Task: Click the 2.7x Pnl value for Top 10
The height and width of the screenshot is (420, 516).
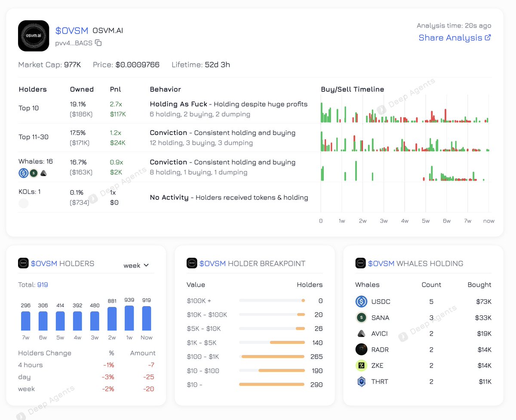Action: click(x=117, y=104)
